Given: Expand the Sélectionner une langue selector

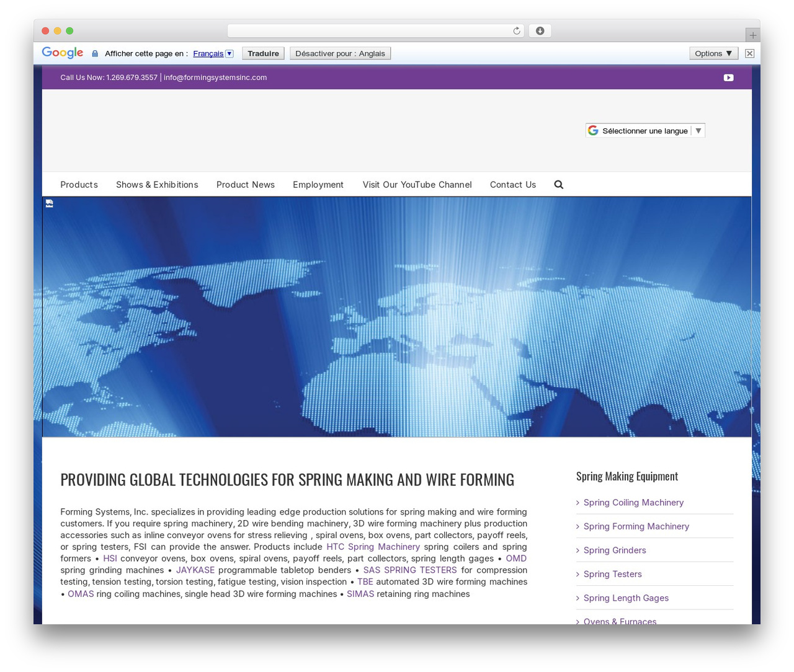Looking at the screenshot, I should pos(645,131).
